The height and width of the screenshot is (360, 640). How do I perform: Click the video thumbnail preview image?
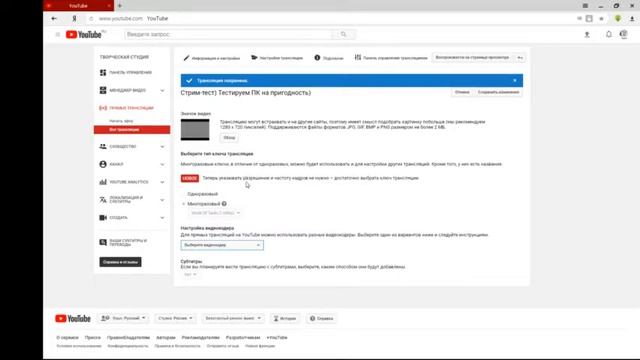tap(195, 130)
